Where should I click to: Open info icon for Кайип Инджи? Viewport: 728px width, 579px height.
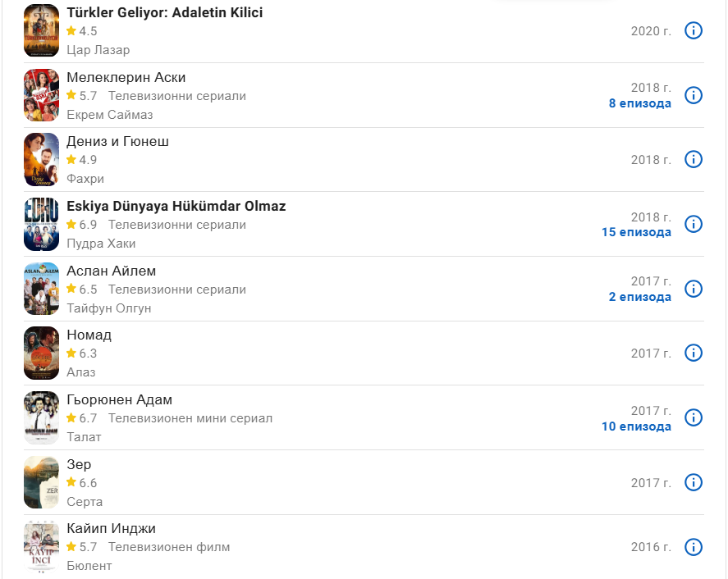(694, 547)
